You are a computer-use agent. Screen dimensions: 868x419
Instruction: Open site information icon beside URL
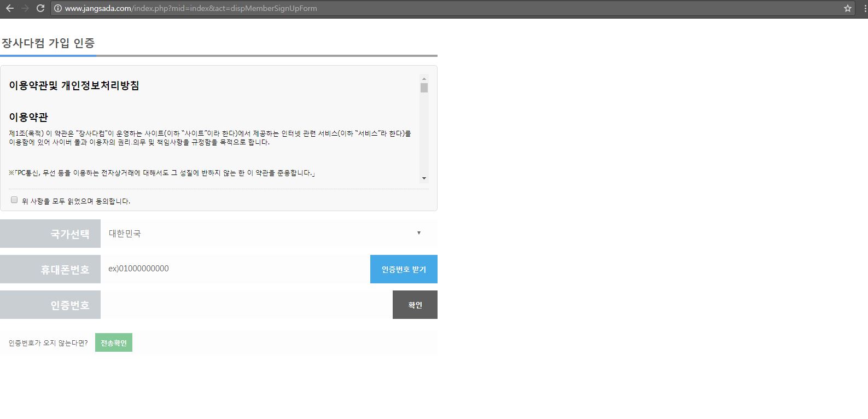point(57,8)
